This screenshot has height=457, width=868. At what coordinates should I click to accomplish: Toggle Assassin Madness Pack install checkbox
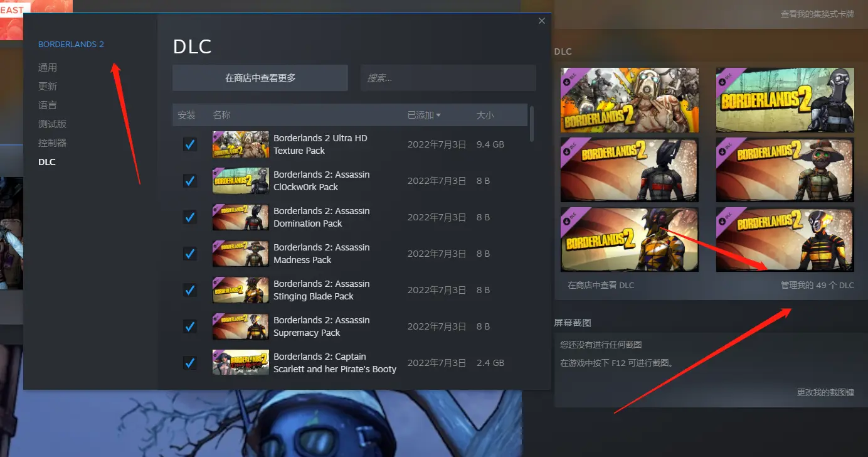[189, 254]
